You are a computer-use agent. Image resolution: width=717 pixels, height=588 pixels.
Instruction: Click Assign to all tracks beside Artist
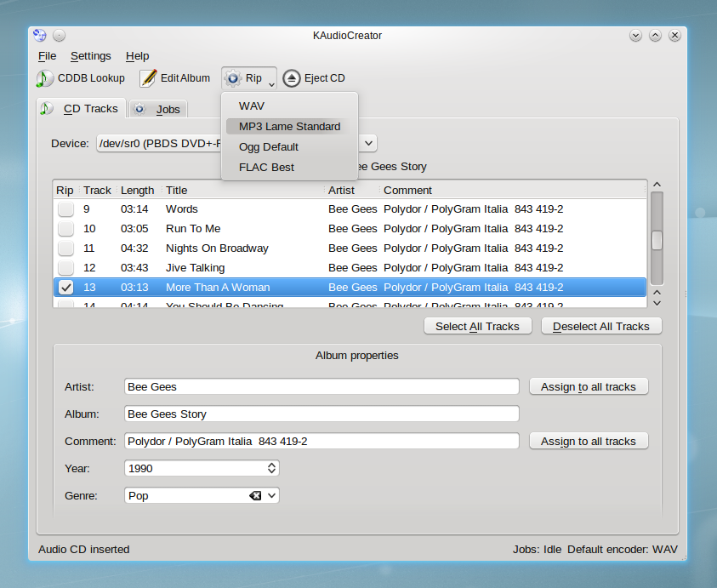click(x=588, y=386)
